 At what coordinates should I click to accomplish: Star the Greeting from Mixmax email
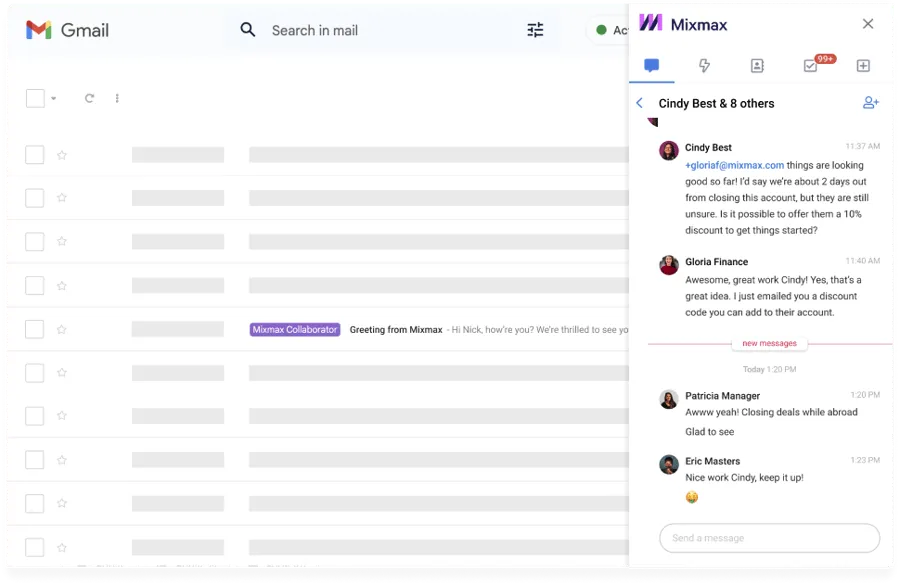pos(62,330)
